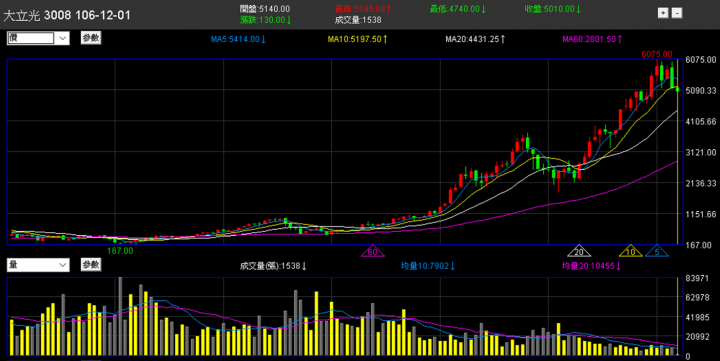The image size is (720, 361).
Task: Open the 價 chart type dropdown
Action: [38, 38]
